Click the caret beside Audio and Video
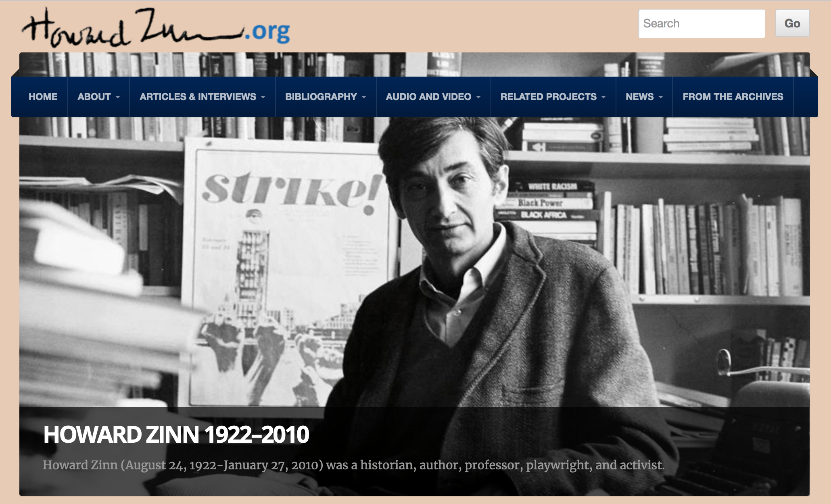831x504 pixels. tap(478, 97)
